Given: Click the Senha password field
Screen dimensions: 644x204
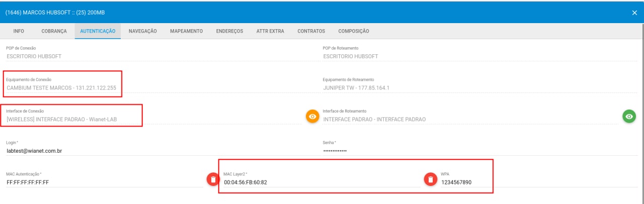Looking at the screenshot, I should 480,151.
